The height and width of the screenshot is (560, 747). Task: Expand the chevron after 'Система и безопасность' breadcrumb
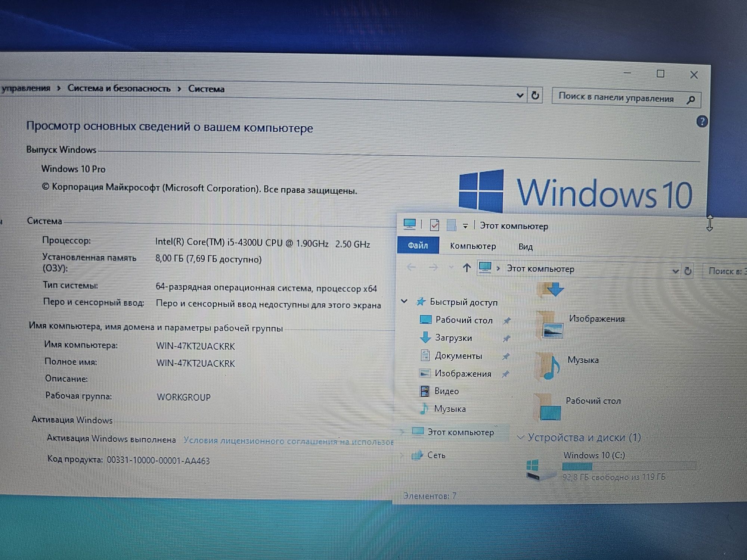coord(179,89)
